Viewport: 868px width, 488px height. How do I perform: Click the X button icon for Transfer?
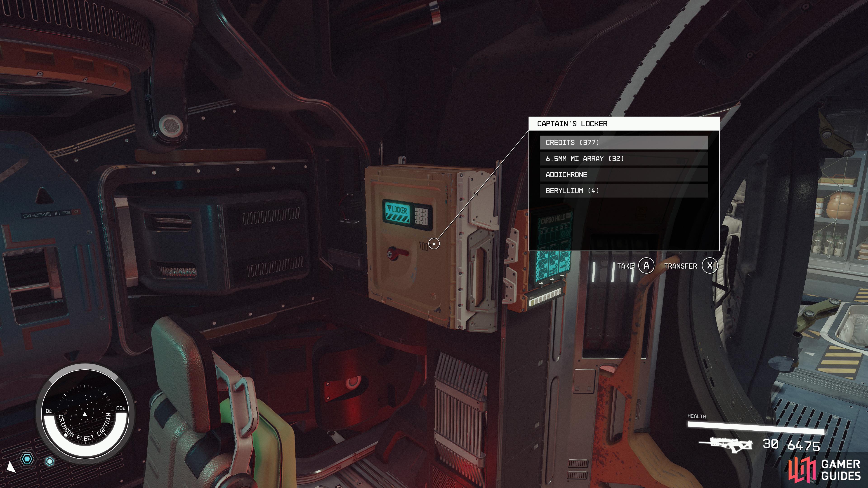tap(710, 266)
